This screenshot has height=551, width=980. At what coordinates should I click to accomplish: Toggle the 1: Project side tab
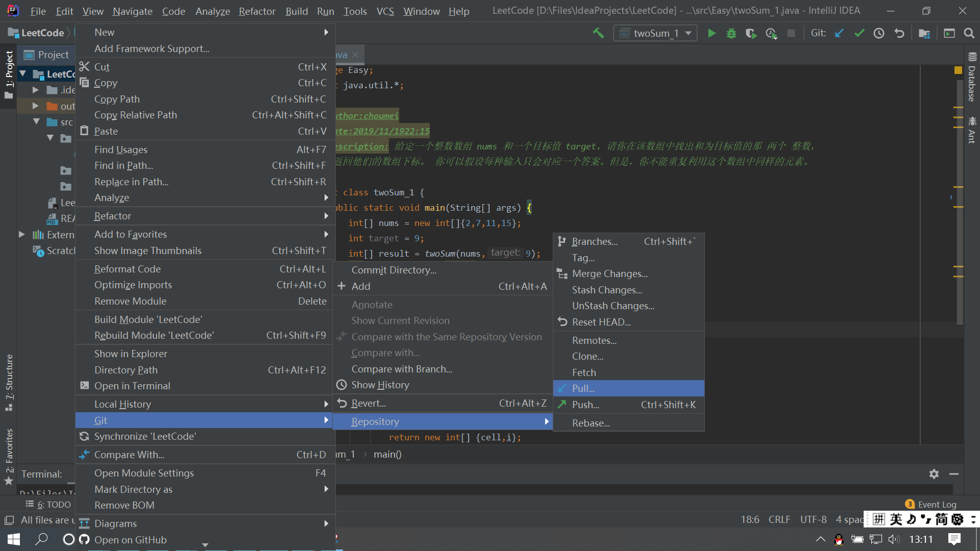(x=9, y=75)
